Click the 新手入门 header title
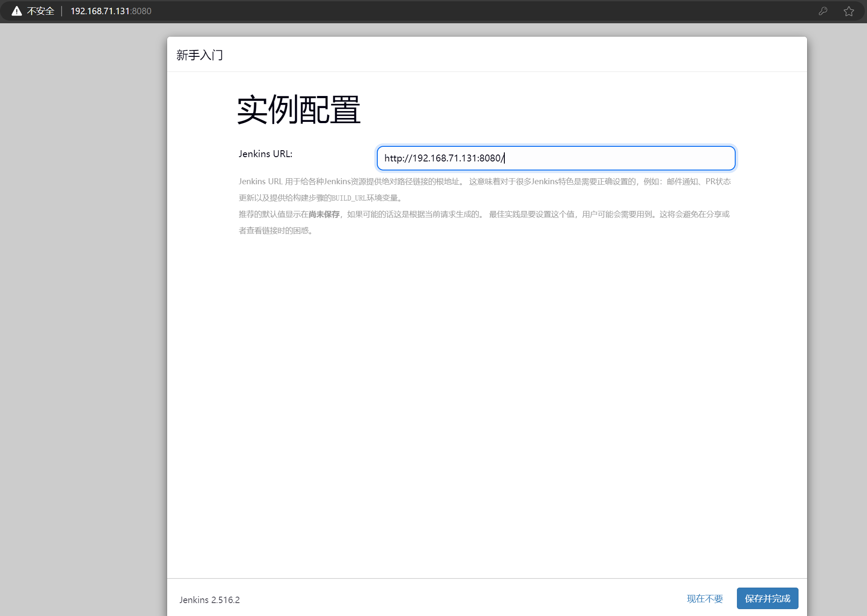The width and height of the screenshot is (867, 616). click(199, 55)
